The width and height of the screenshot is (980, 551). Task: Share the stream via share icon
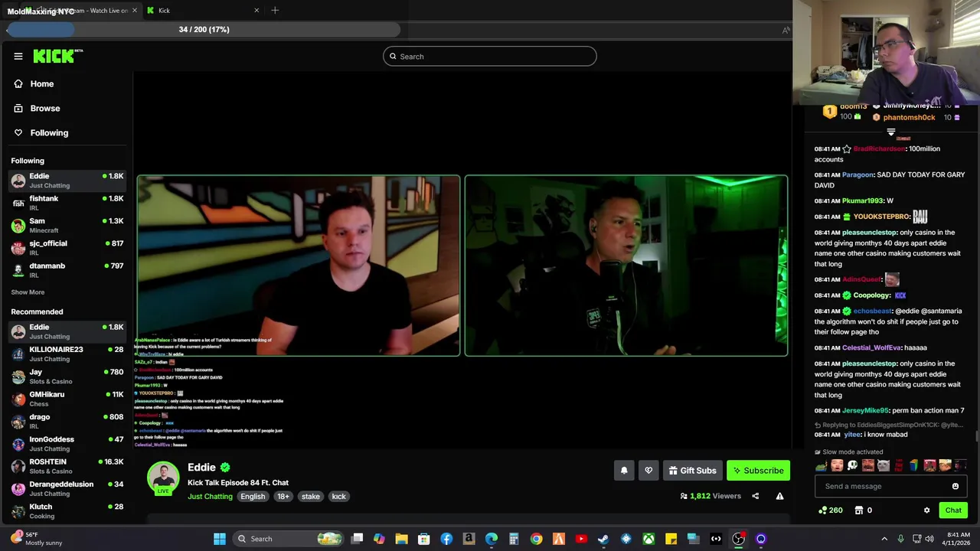click(755, 496)
